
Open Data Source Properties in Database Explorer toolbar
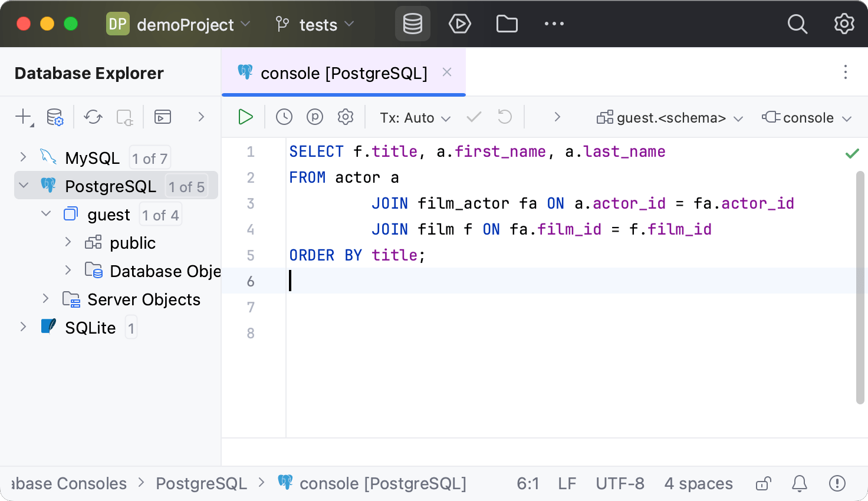pyautogui.click(x=54, y=117)
